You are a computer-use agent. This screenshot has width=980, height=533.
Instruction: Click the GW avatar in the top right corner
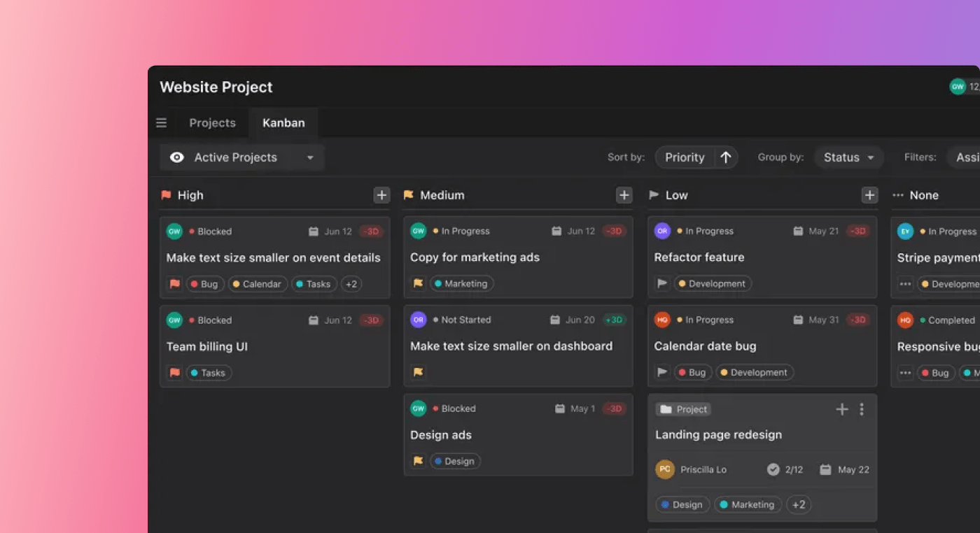coord(957,86)
